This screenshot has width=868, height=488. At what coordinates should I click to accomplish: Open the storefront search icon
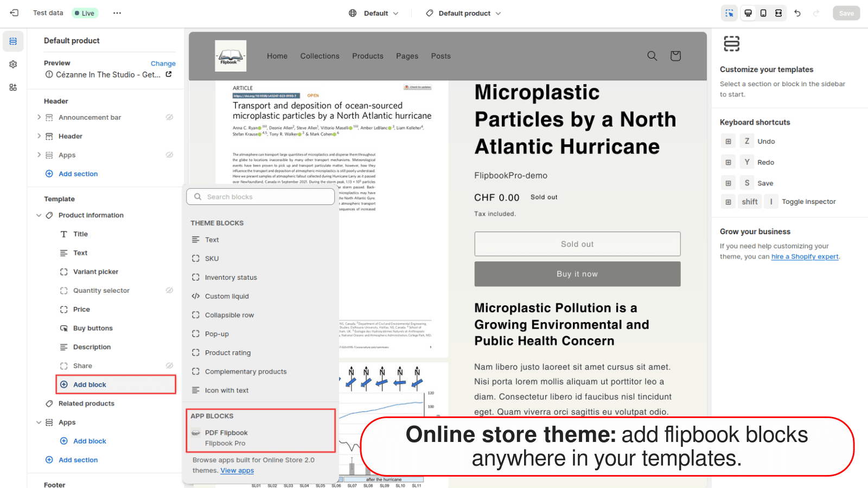[652, 56]
